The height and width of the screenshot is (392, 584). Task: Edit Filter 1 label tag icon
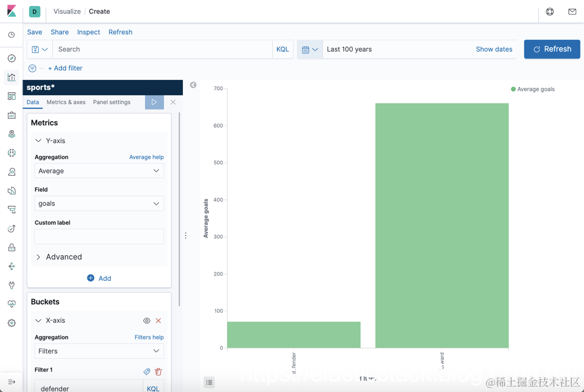(x=147, y=371)
